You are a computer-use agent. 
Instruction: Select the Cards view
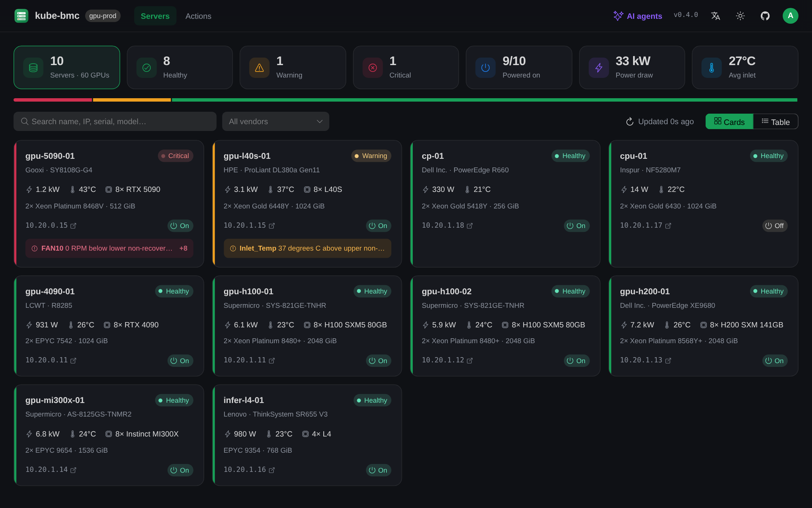[x=729, y=122]
